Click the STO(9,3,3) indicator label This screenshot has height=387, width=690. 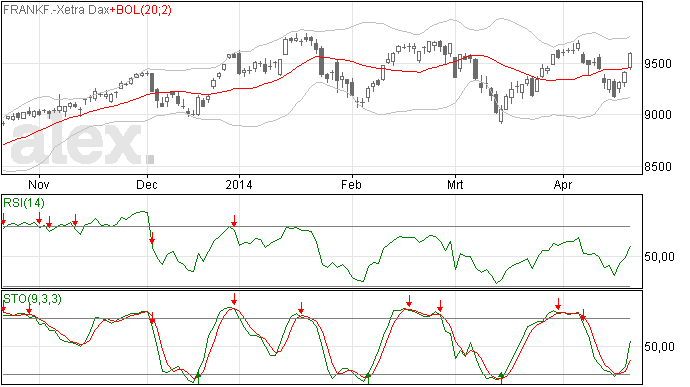[32, 299]
